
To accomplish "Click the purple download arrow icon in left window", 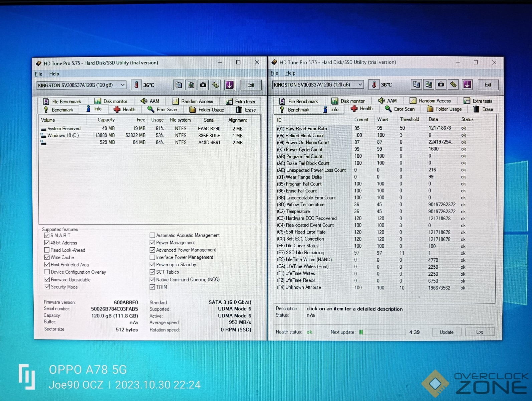I will [230, 85].
